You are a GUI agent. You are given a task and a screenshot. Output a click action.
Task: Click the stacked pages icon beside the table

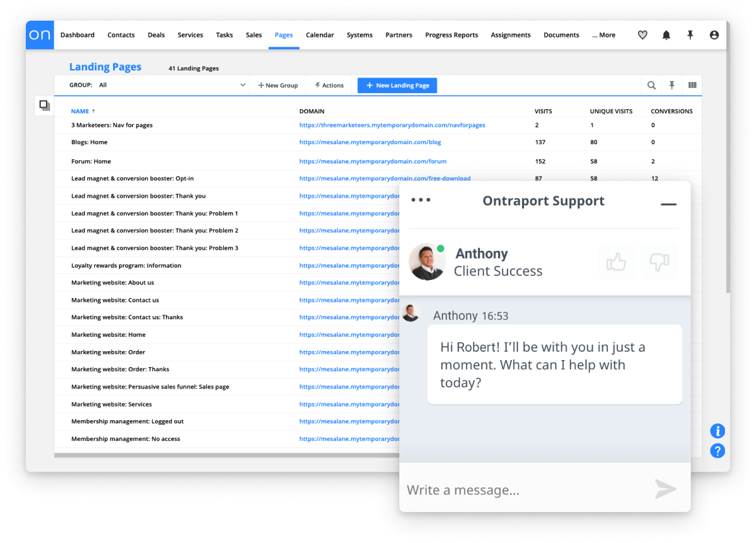[44, 105]
